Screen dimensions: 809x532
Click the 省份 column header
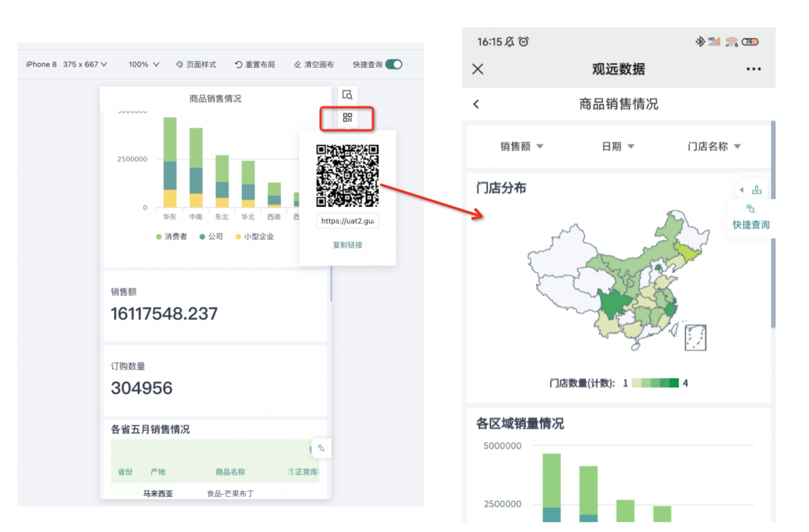(125, 472)
